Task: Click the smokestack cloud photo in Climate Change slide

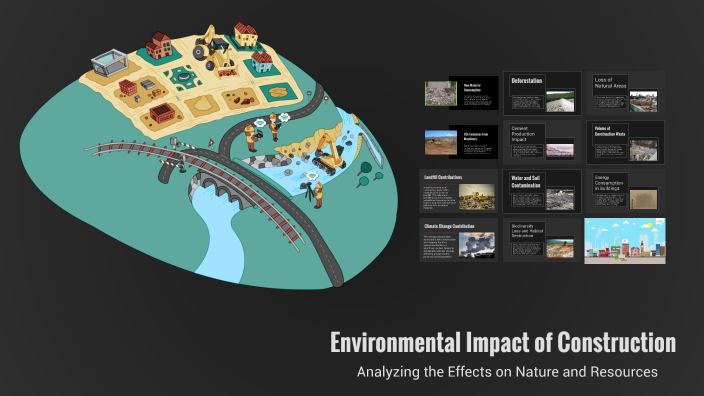Action: [x=477, y=245]
